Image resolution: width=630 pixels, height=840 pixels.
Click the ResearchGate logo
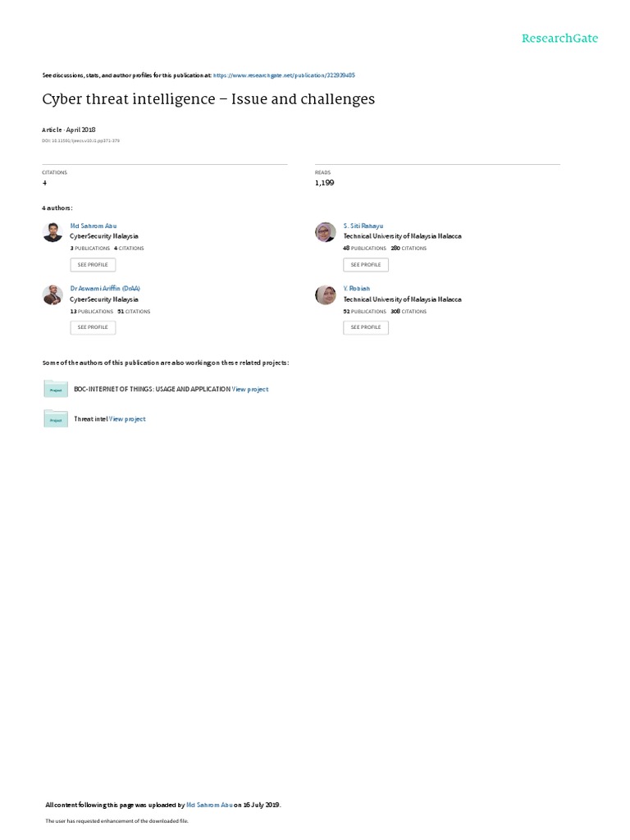coord(559,39)
